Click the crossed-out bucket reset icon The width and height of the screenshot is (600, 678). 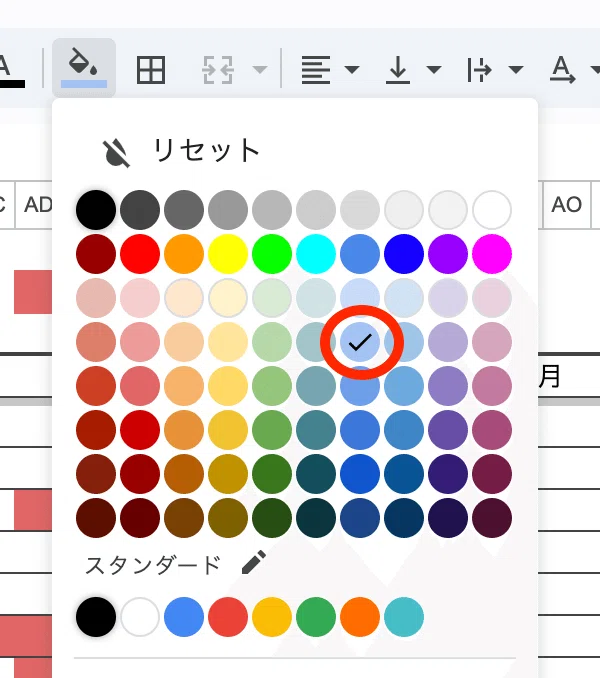[x=116, y=154]
